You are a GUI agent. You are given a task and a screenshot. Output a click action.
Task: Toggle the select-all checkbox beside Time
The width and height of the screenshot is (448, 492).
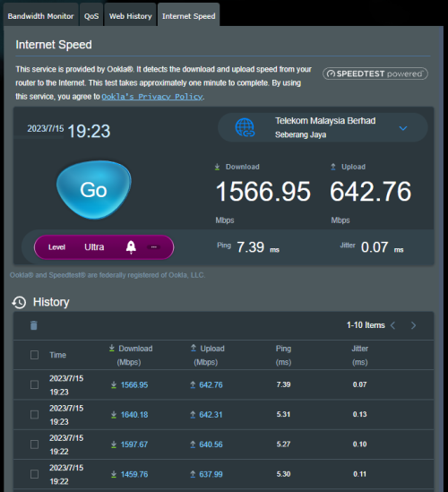34,355
